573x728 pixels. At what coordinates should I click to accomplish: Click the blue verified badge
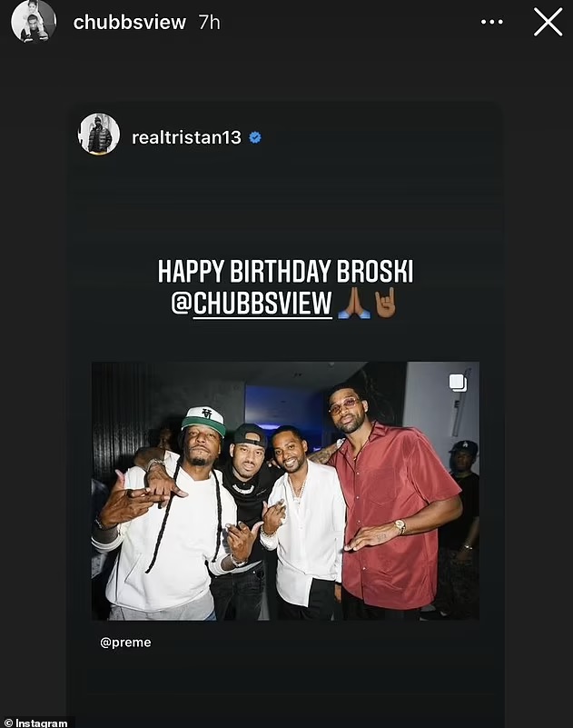255,137
